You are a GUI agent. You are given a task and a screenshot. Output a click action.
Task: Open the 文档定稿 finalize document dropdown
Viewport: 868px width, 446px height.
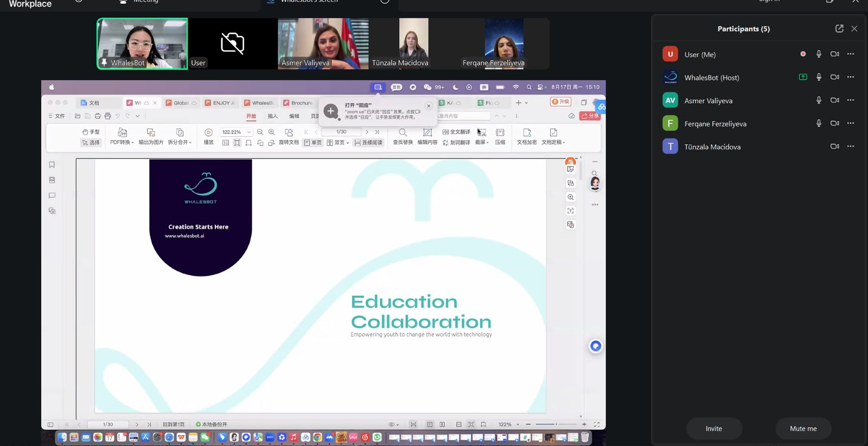[x=553, y=137]
